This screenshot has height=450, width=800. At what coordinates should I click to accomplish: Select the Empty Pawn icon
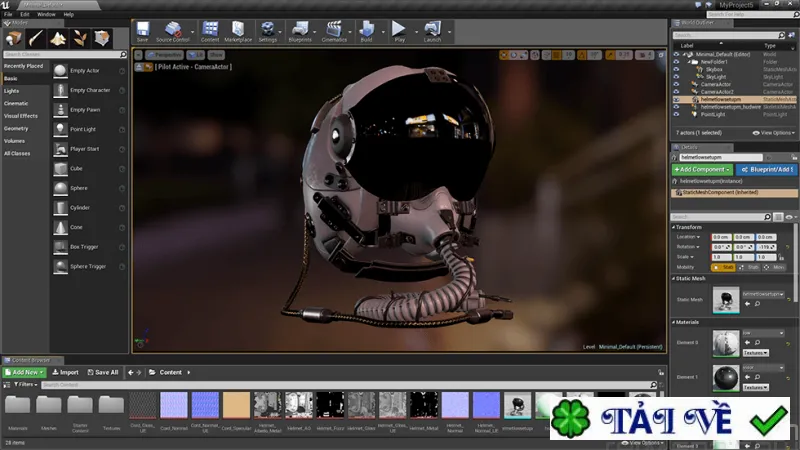(60, 110)
